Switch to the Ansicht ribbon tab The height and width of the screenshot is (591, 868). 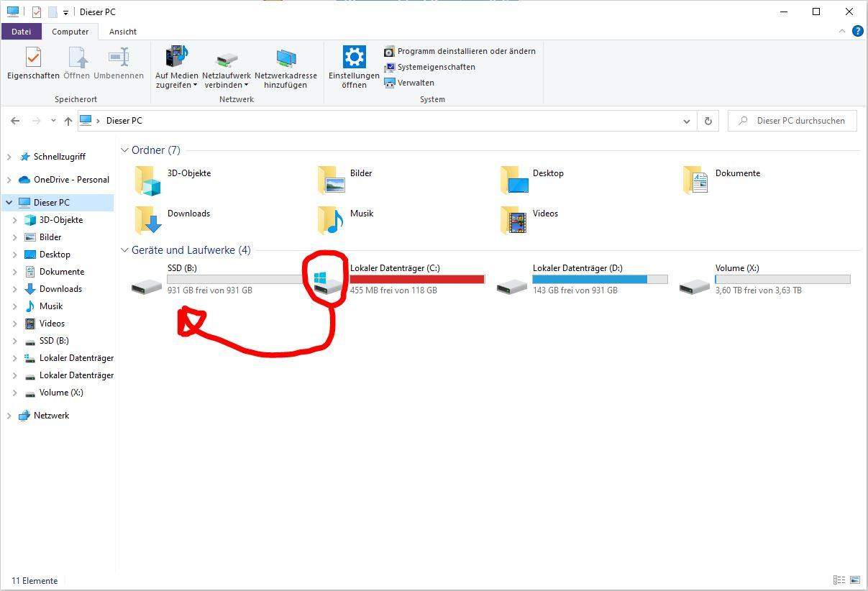pyautogui.click(x=123, y=32)
